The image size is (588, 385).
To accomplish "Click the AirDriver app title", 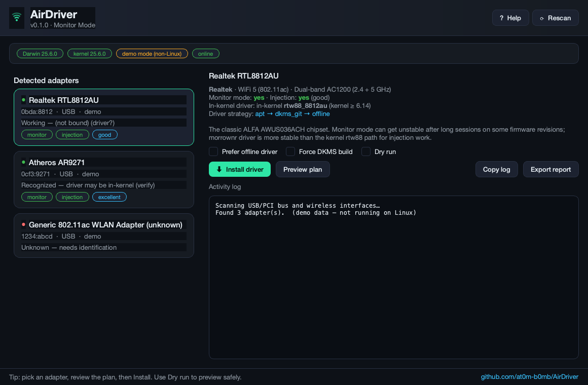I will point(54,14).
